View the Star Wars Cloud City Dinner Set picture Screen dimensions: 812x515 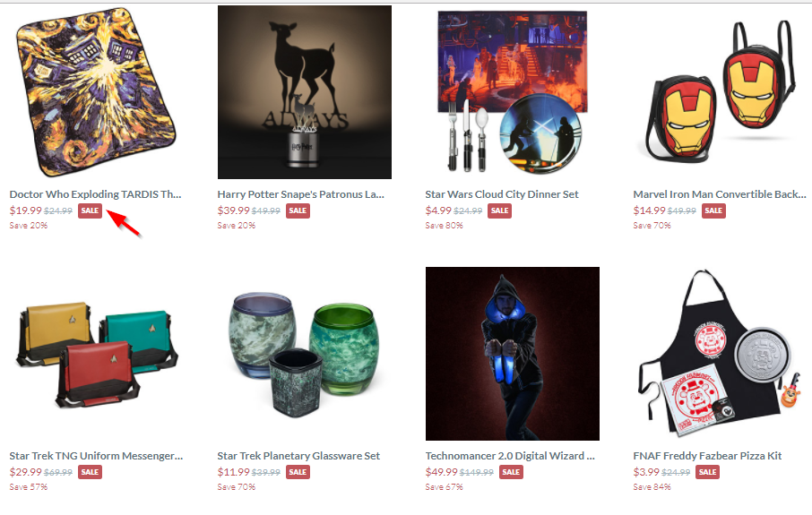[x=513, y=92]
